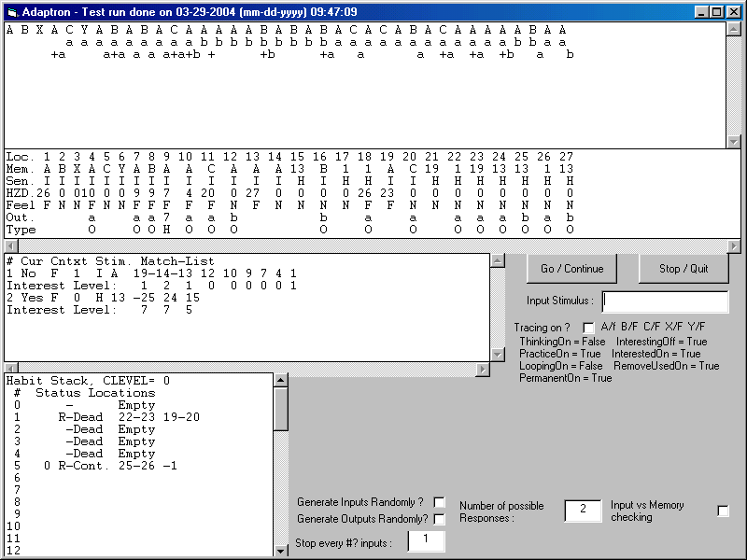Click the Mem. row label

21,169
